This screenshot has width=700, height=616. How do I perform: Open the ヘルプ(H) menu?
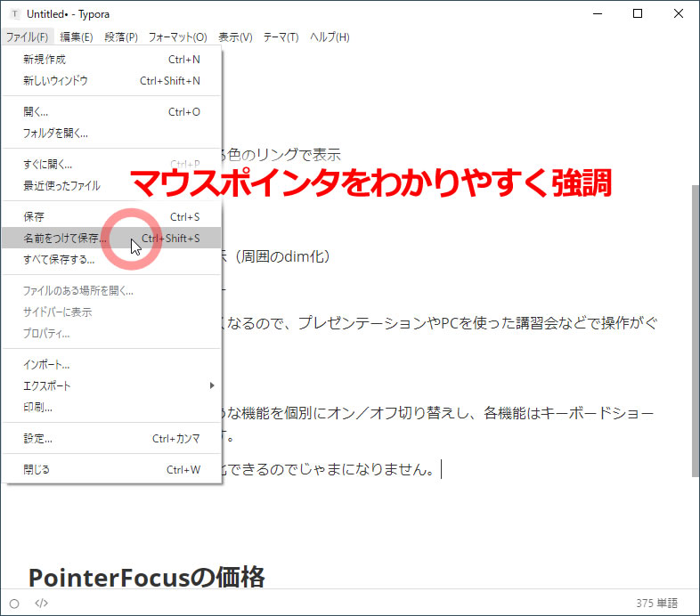point(330,37)
